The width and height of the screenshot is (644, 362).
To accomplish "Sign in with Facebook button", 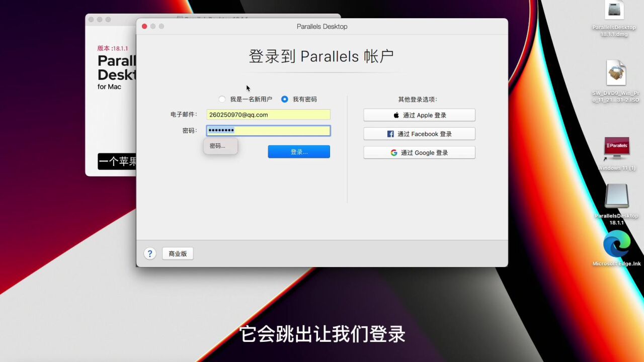I will click(419, 134).
